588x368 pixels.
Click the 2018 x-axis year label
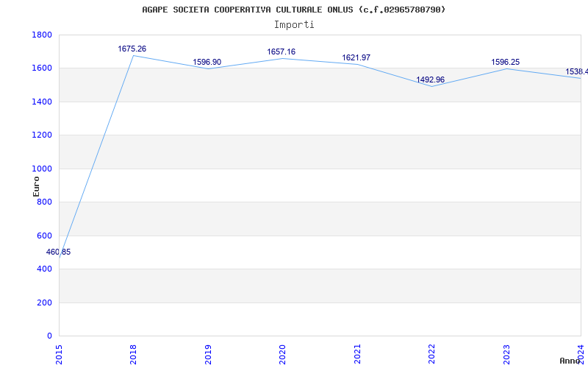pyautogui.click(x=133, y=355)
